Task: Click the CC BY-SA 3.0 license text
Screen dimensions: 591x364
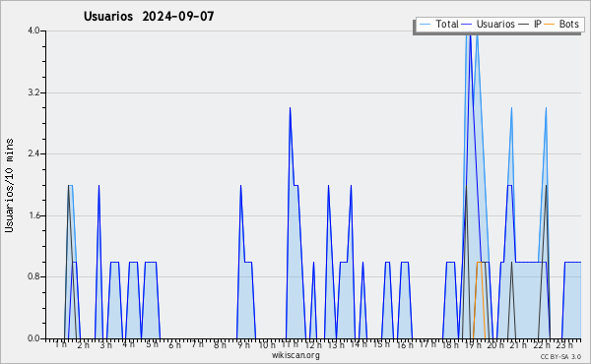Action: pos(560,356)
